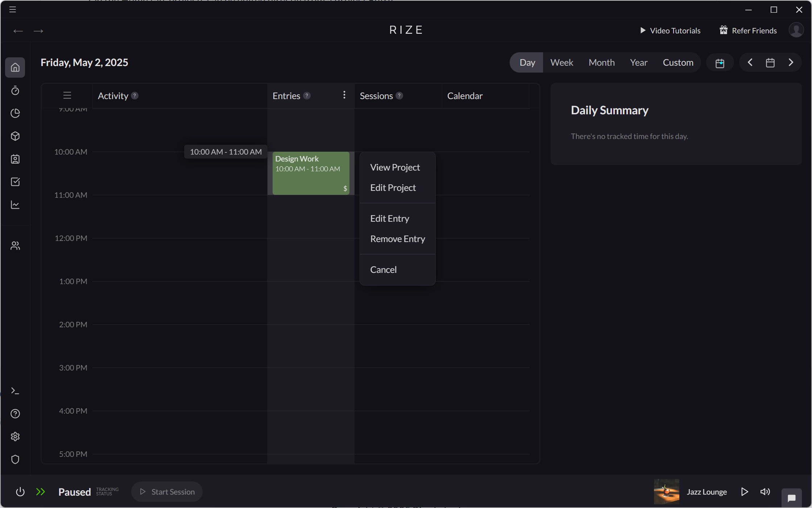Open the Entries three-dot options menu

click(344, 95)
